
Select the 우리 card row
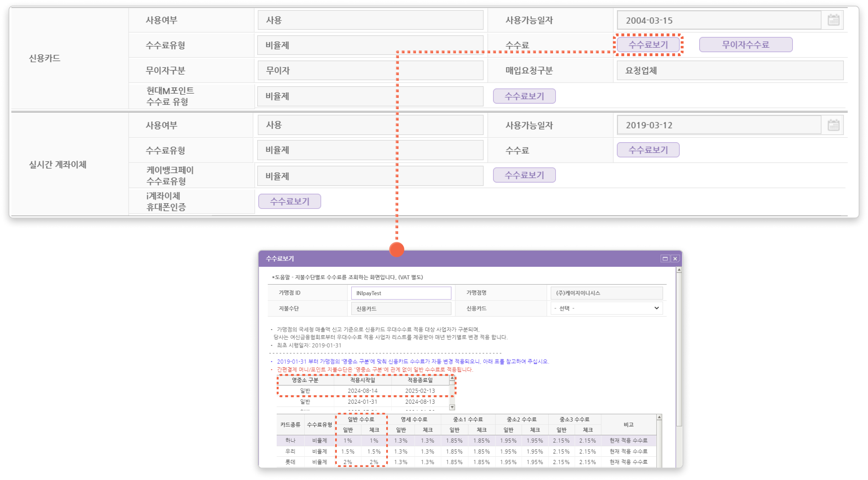(x=466, y=451)
